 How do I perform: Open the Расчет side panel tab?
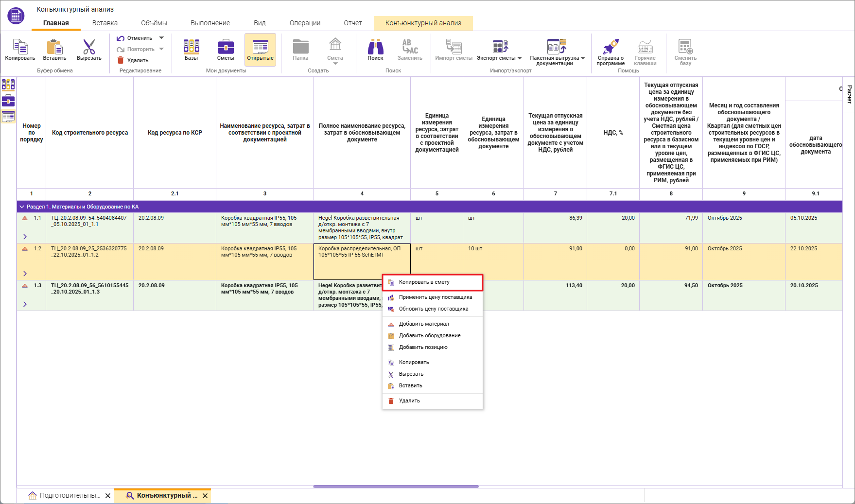point(849,94)
